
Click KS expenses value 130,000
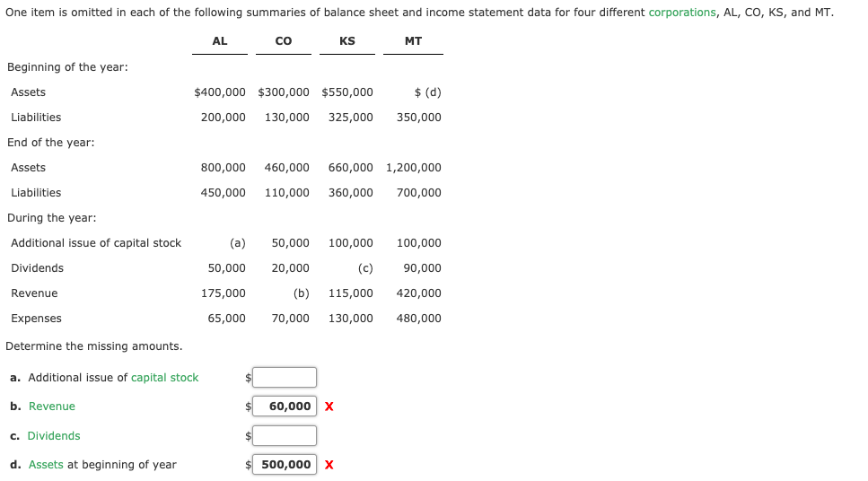(350, 319)
